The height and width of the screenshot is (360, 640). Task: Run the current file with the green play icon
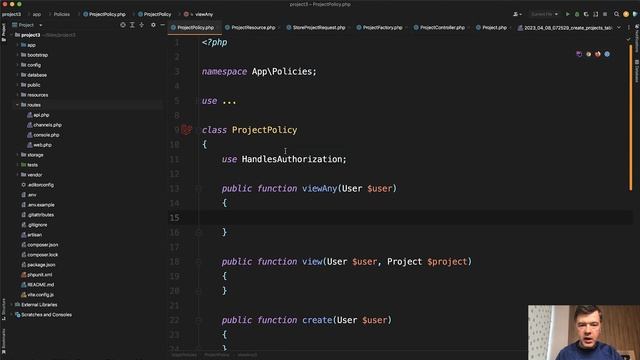567,14
